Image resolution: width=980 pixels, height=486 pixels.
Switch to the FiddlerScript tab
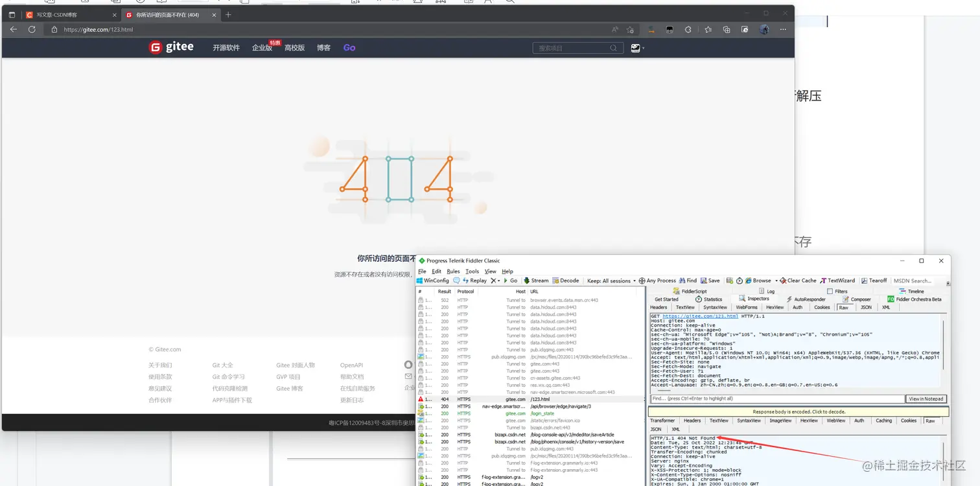tap(690, 292)
